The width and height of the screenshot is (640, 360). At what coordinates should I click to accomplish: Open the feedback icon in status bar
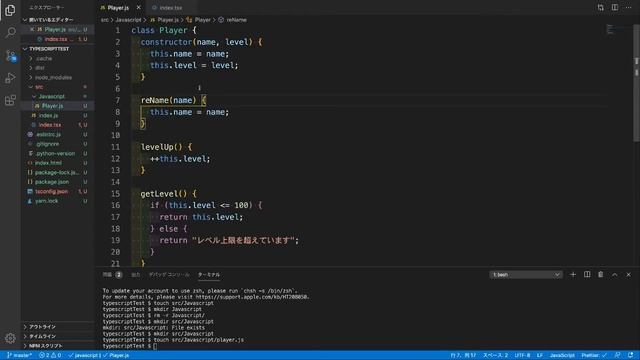click(x=618, y=356)
